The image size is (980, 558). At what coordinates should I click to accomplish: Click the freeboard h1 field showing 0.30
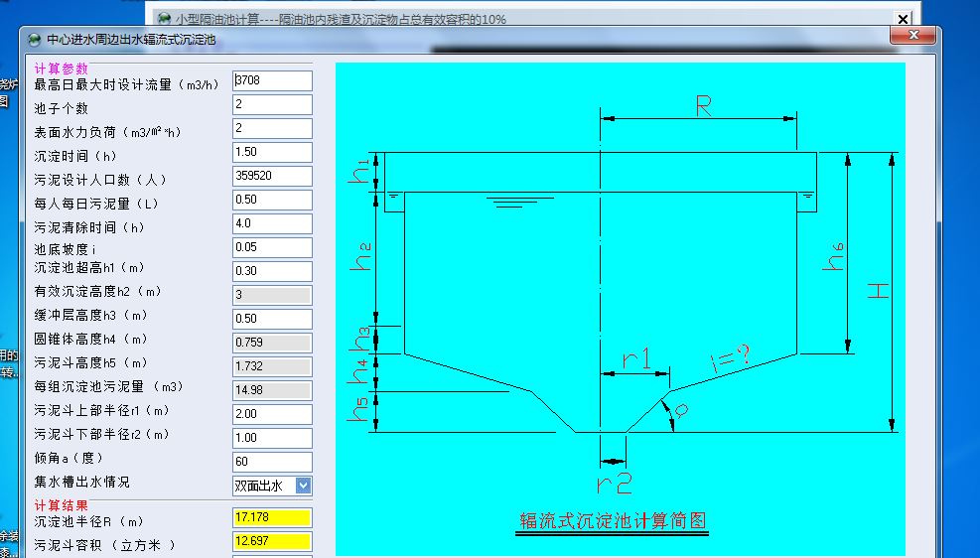tap(272, 271)
